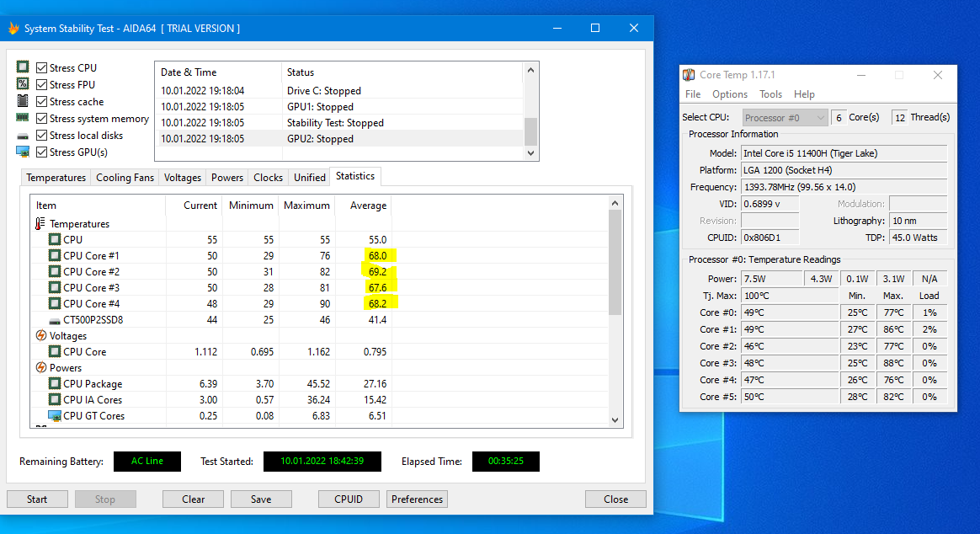Click the Core Temp app icon in title bar

pos(689,75)
